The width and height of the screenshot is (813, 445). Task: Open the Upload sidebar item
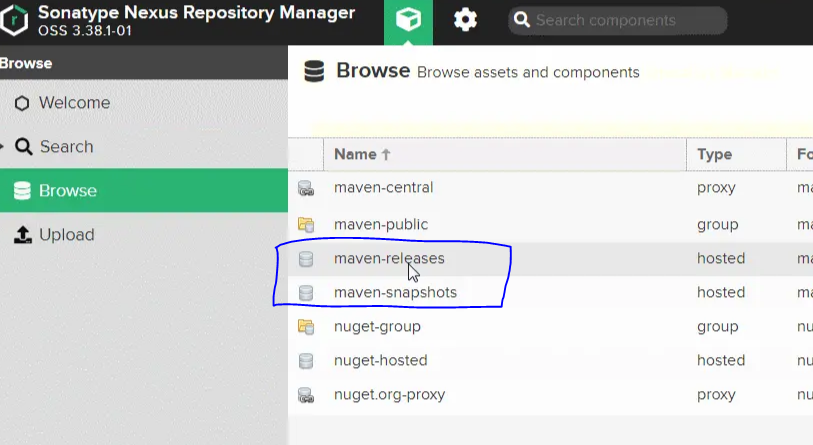pos(144,234)
